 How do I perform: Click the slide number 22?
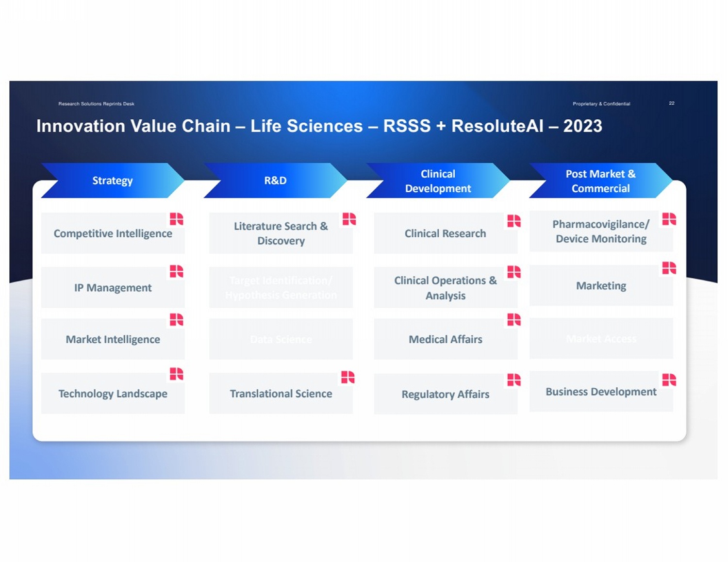671,103
